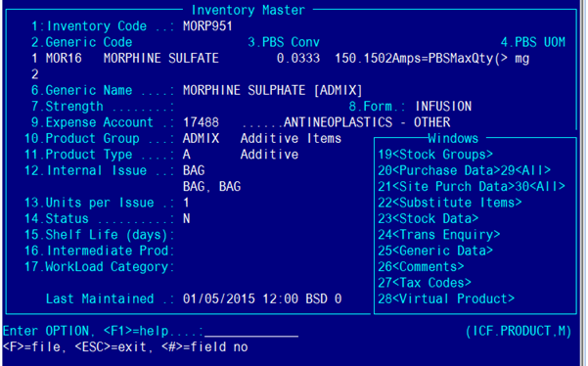Click the BAG value beside Internal Issue

[x=194, y=170]
